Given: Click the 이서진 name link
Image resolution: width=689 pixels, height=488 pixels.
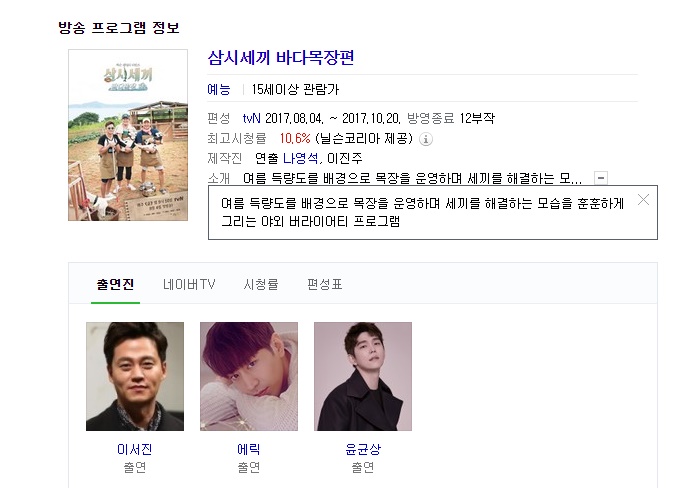Looking at the screenshot, I should [135, 449].
